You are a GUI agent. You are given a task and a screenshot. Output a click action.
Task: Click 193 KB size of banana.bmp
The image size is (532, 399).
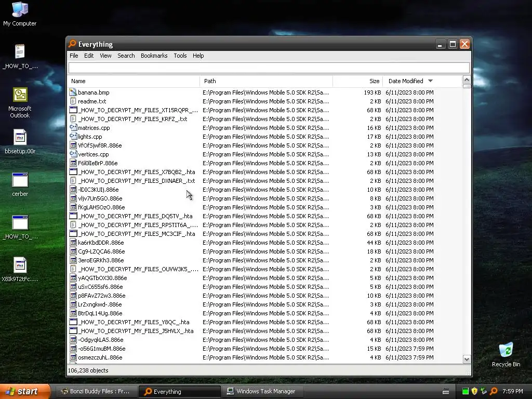372,92
